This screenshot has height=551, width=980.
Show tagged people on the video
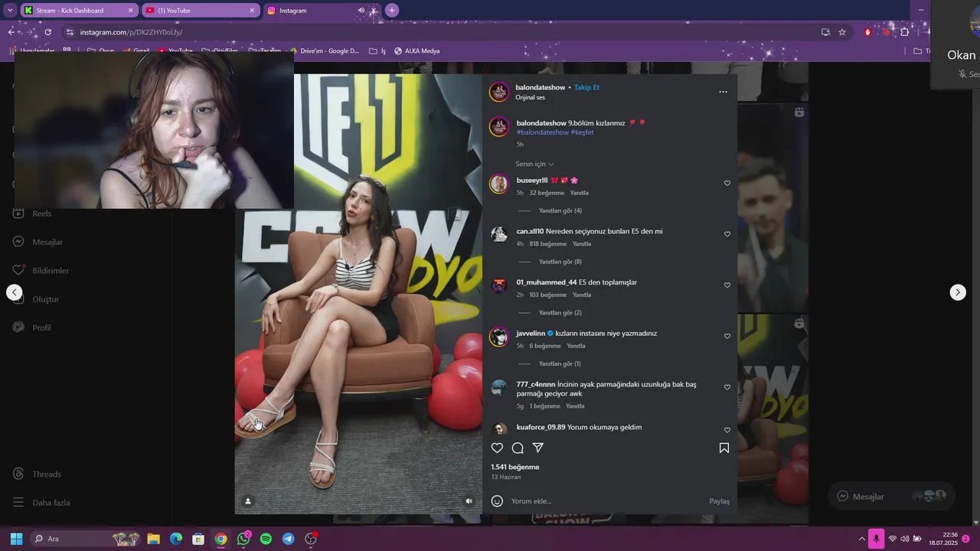pyautogui.click(x=247, y=501)
